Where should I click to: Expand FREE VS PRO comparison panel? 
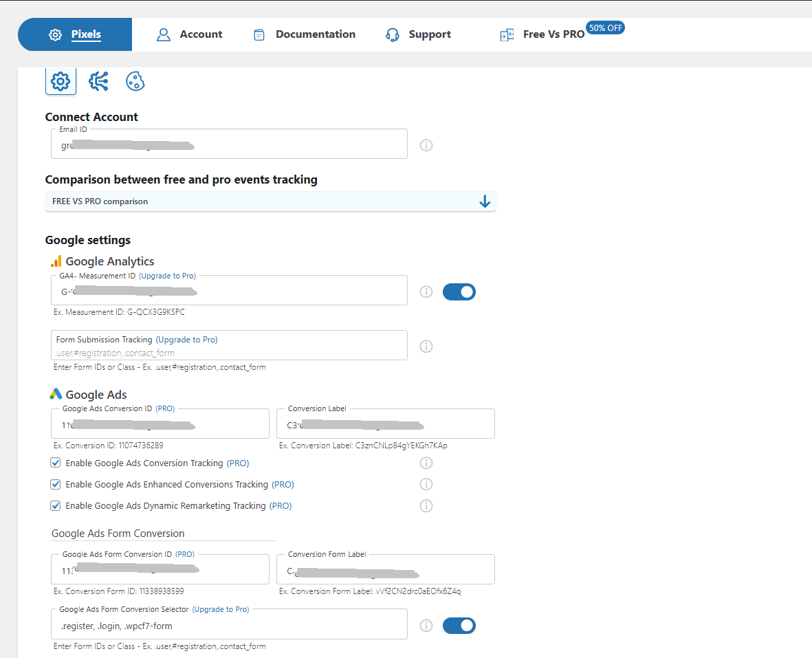tap(270, 201)
